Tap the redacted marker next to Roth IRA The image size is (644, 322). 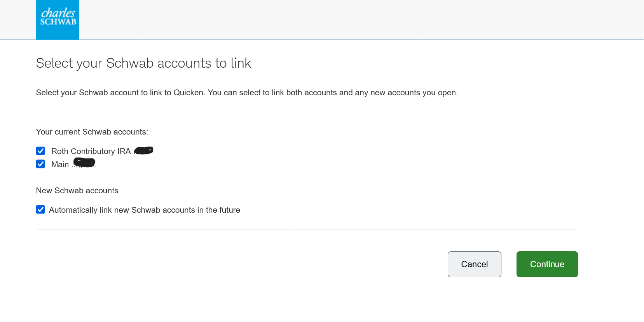point(144,151)
